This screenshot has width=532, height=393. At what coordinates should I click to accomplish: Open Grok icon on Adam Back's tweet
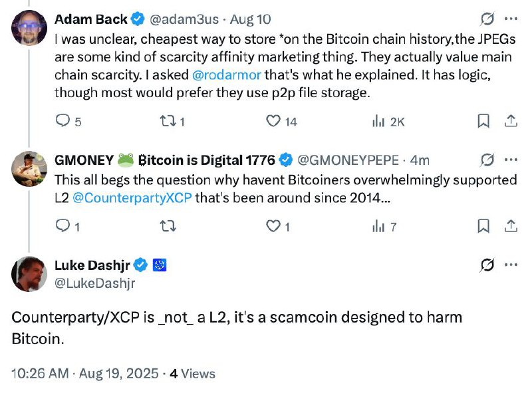click(x=487, y=19)
